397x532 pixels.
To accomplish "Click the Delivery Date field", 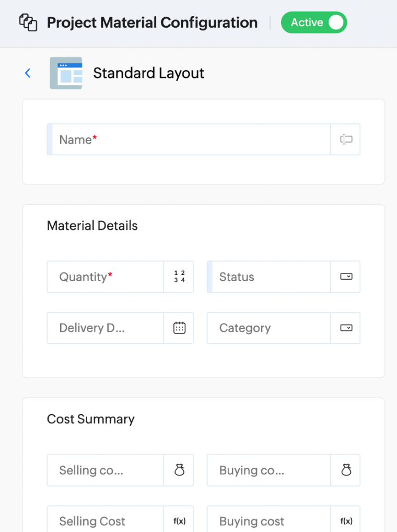I will point(104,328).
